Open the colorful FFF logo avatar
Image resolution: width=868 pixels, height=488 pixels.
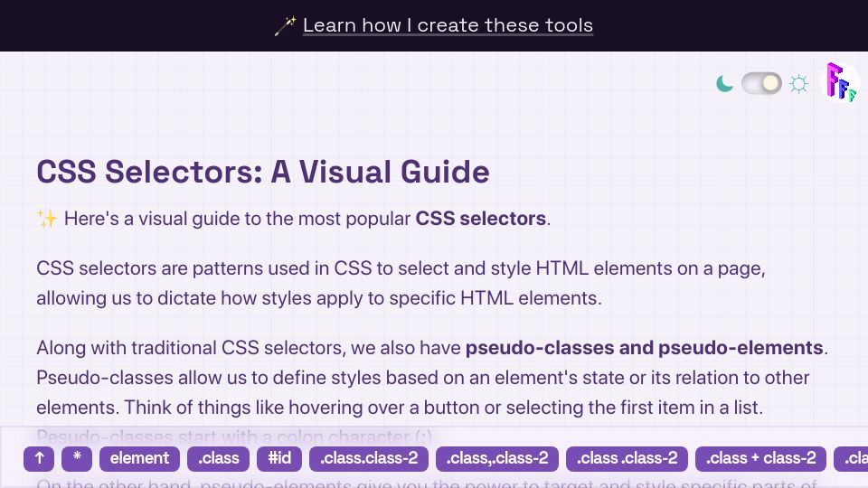[x=841, y=82]
